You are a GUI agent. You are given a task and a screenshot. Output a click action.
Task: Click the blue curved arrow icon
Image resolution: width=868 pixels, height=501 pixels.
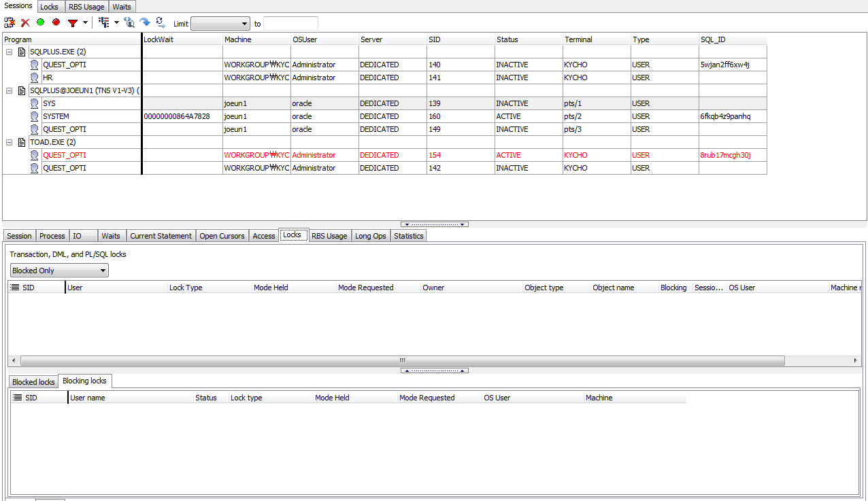tap(145, 23)
